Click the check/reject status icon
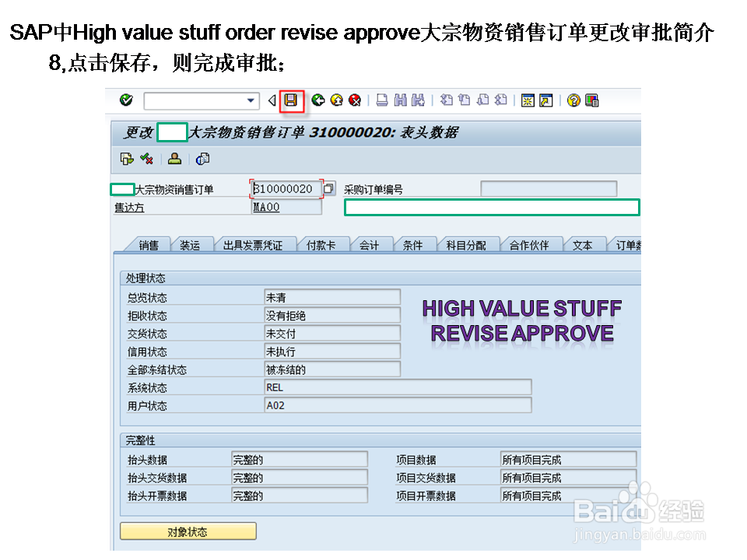The height and width of the screenshot is (560, 747). point(147,159)
